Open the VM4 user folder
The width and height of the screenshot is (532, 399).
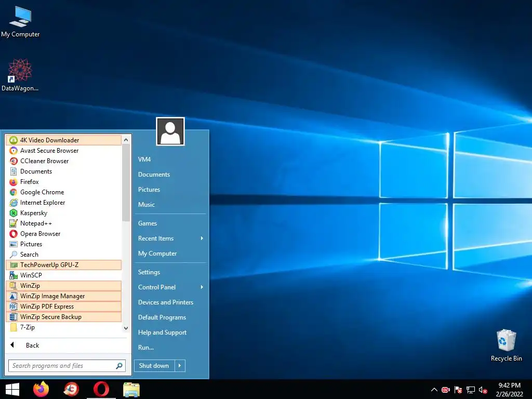170,159
